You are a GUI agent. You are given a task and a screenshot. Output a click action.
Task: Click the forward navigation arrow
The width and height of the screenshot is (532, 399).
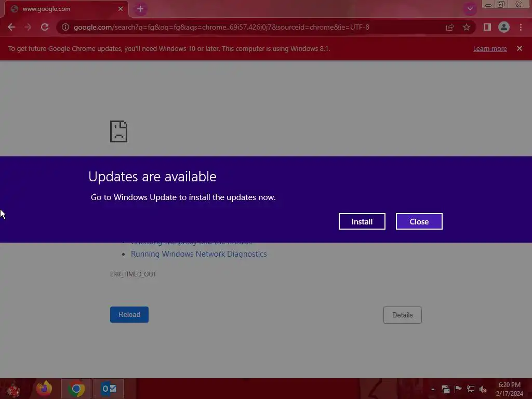[28, 27]
